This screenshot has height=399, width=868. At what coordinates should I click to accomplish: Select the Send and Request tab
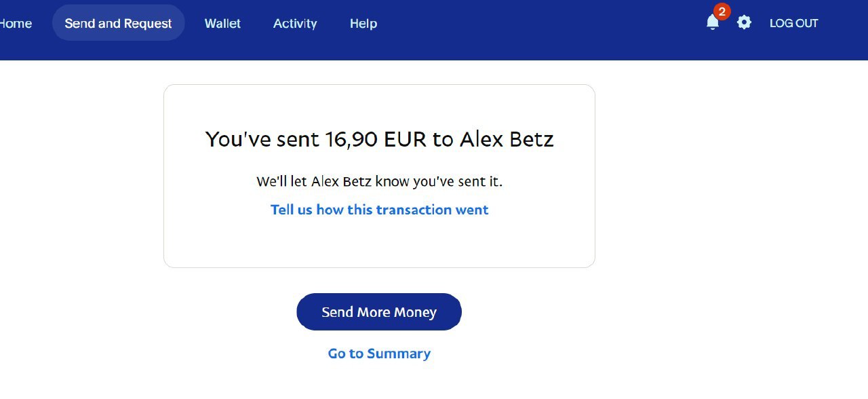point(118,23)
